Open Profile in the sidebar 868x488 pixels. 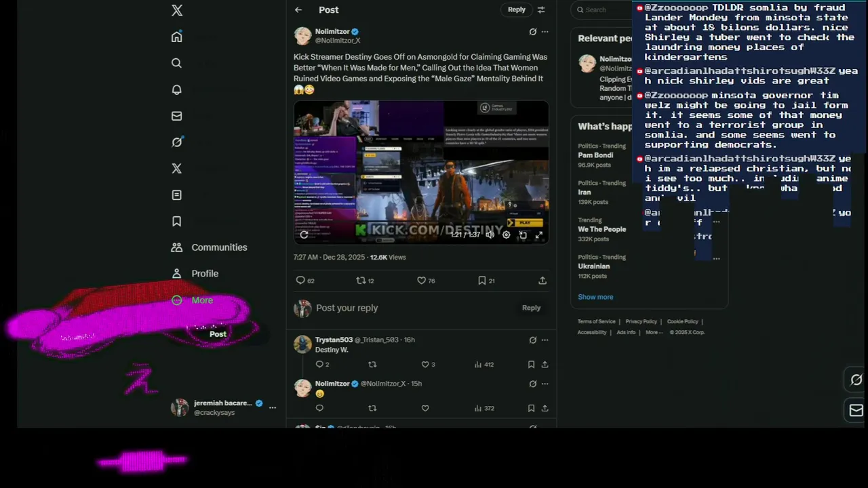195,274
